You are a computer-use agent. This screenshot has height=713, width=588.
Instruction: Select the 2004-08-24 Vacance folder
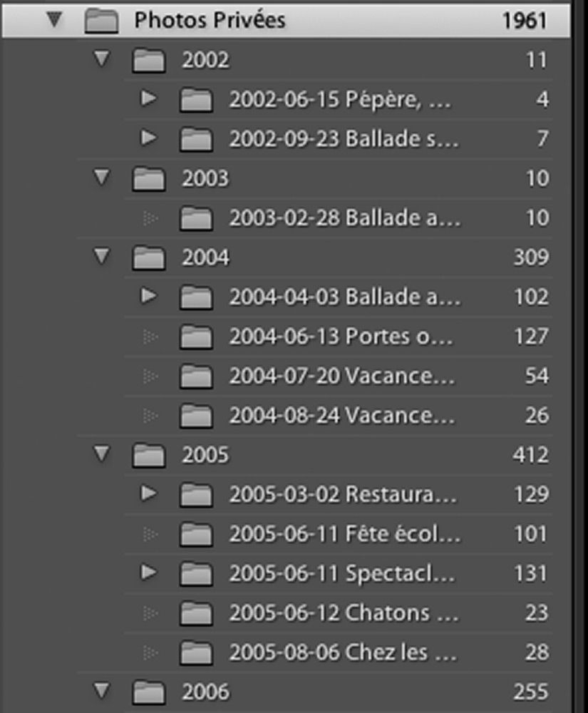[x=338, y=415]
